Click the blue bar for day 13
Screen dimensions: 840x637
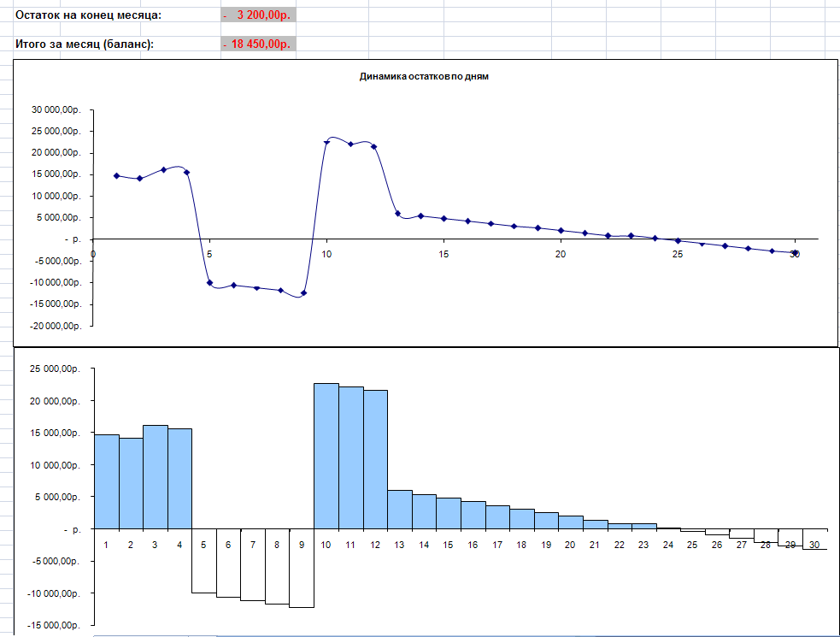pos(399,509)
